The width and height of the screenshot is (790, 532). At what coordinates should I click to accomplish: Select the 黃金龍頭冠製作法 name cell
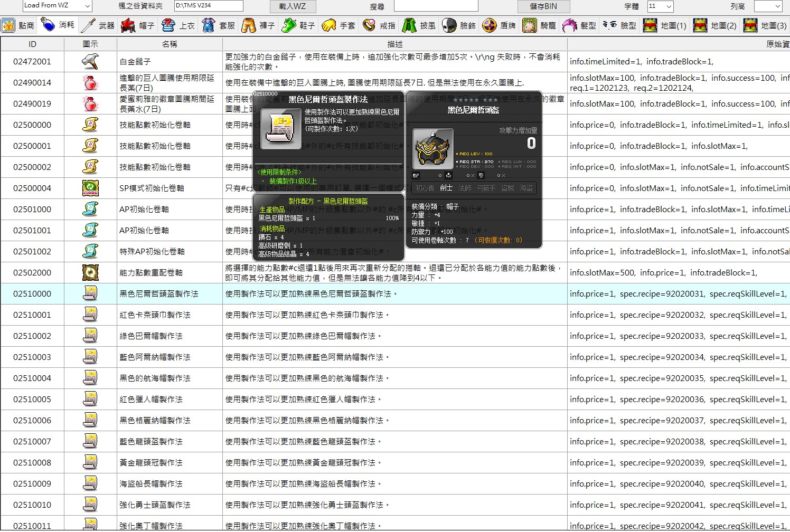[170, 463]
